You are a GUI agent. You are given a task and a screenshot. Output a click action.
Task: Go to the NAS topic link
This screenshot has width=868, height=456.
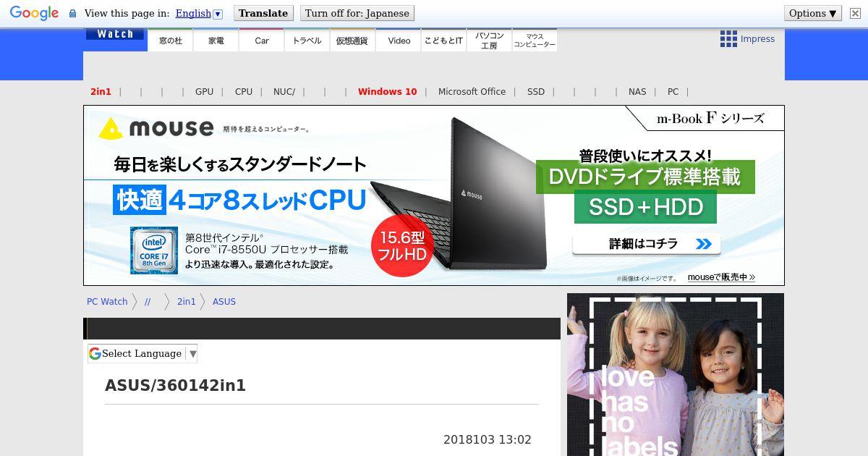pos(637,92)
